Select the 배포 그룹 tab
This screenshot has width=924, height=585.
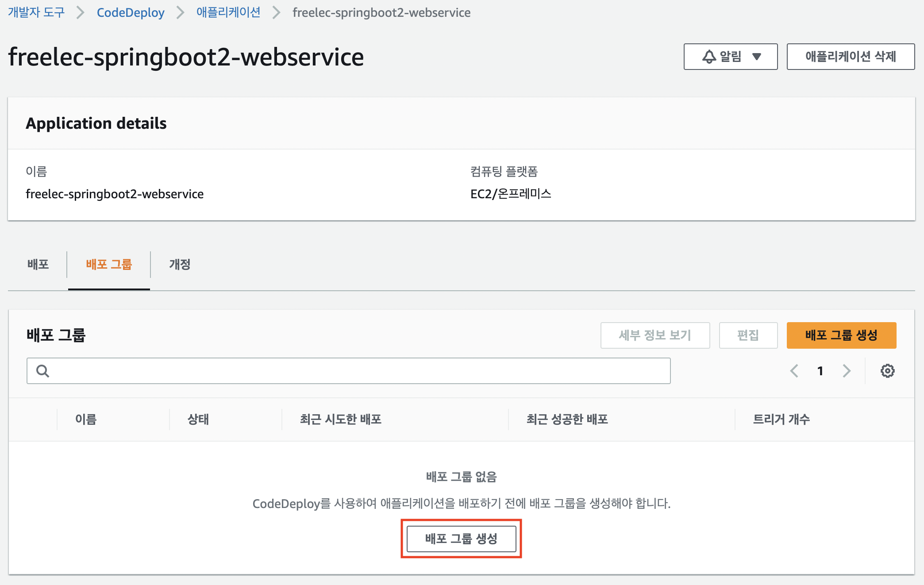click(109, 264)
